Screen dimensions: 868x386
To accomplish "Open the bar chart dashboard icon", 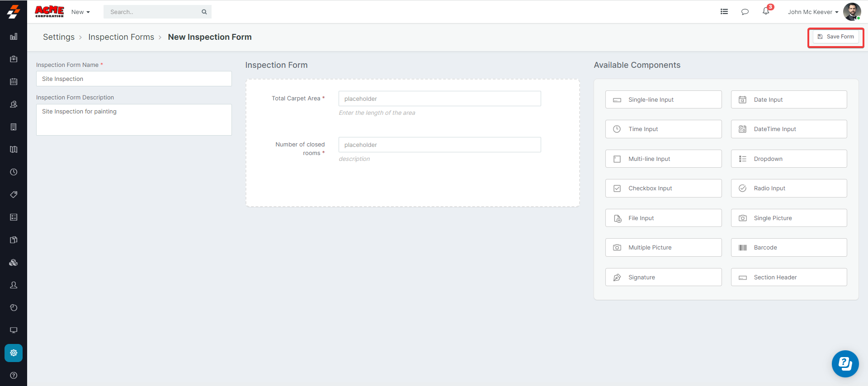I will point(14,37).
